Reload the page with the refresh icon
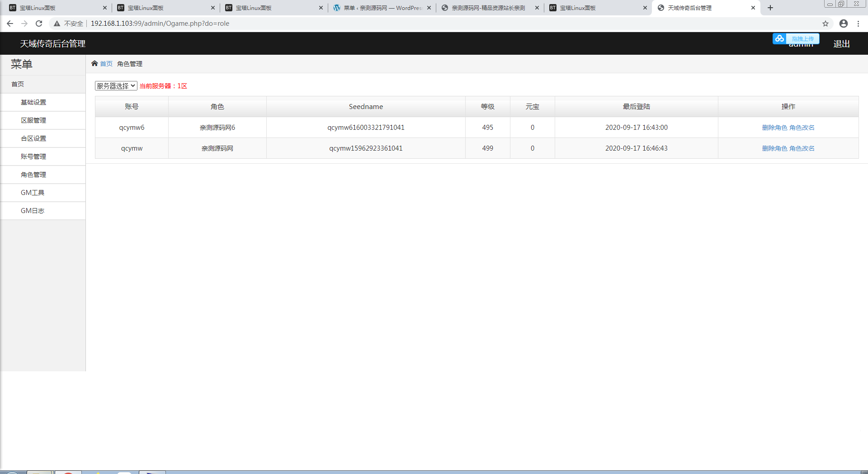Screen dimensions: 868x474 coord(39,24)
